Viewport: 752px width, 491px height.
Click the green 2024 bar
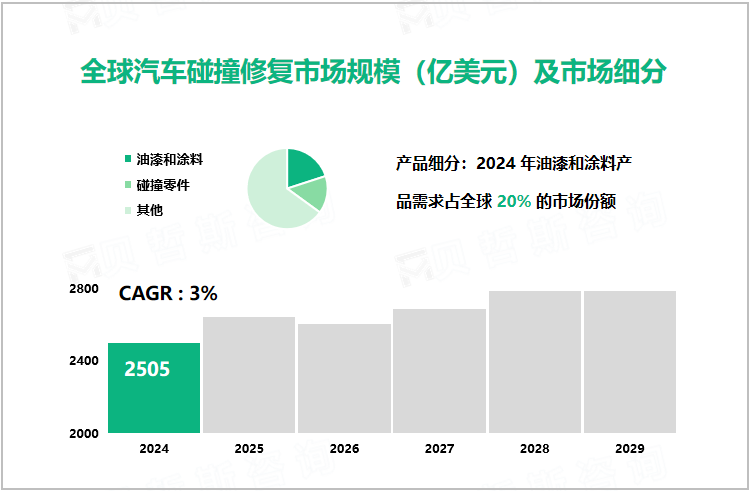coord(154,388)
